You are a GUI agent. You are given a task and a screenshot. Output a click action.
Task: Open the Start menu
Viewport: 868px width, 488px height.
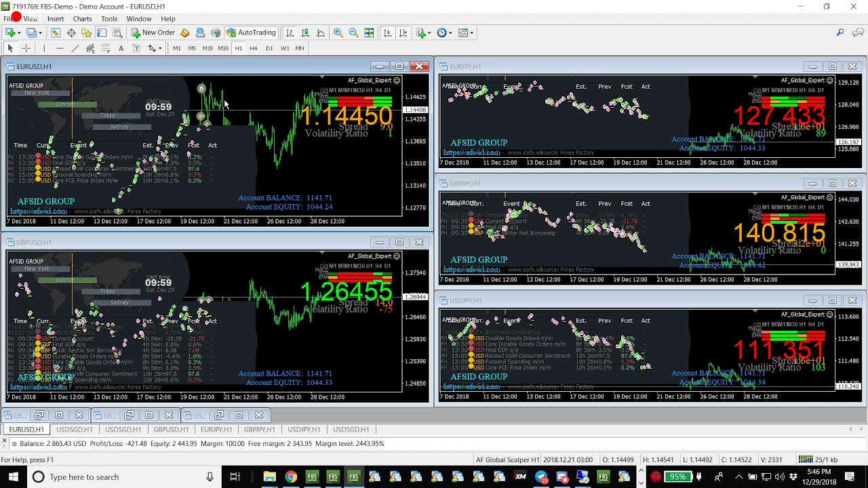pyautogui.click(x=13, y=477)
